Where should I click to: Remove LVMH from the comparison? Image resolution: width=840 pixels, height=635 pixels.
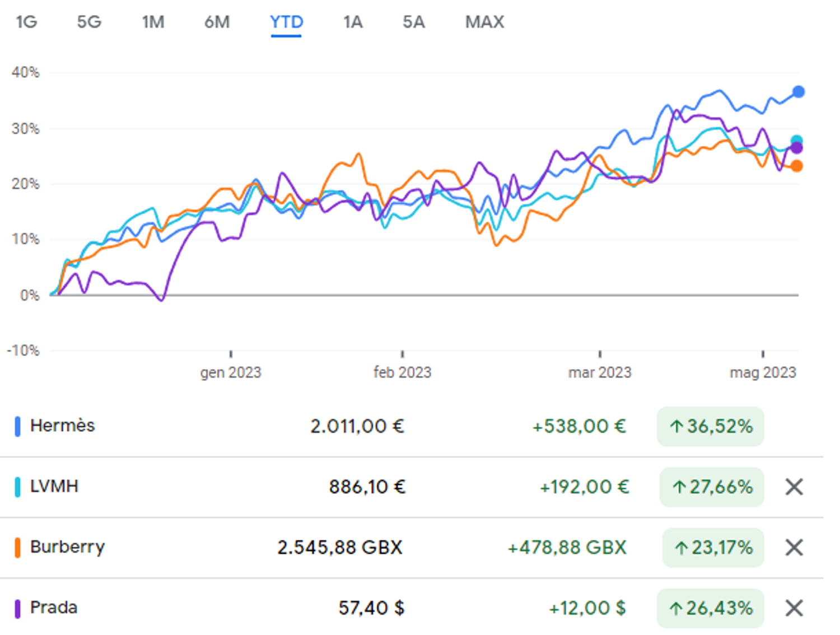point(794,487)
